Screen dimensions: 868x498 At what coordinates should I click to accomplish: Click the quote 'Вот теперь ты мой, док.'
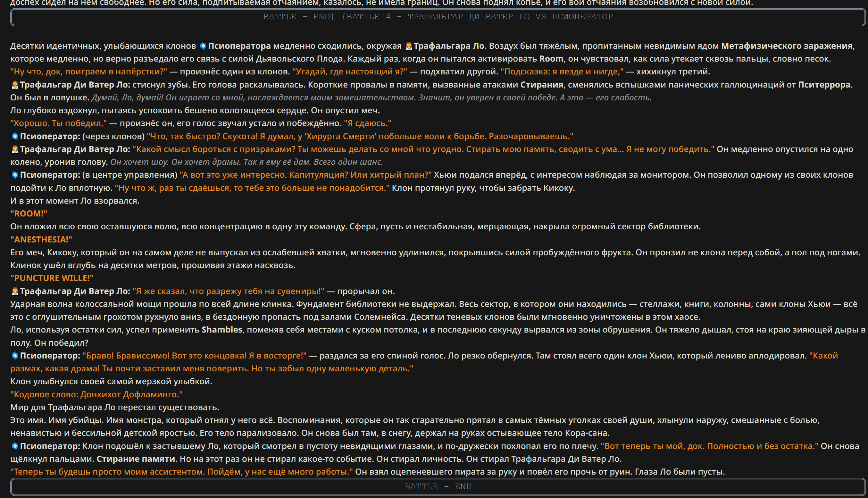[x=652, y=446]
